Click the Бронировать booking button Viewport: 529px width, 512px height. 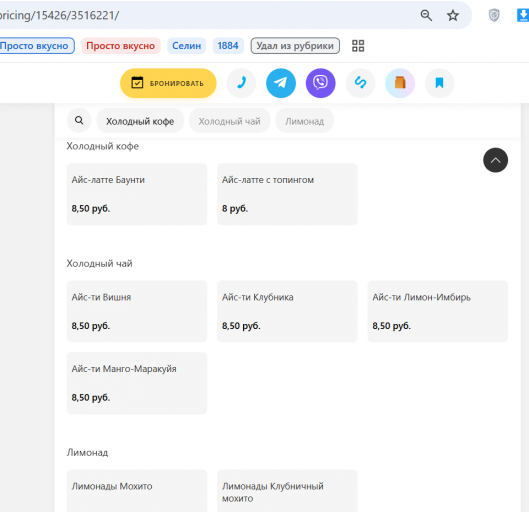tap(168, 83)
